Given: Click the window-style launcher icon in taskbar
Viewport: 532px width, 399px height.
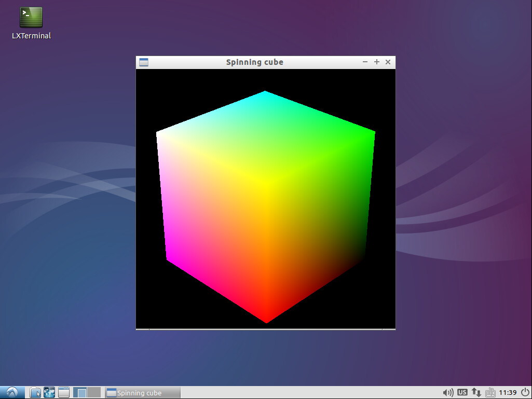Looking at the screenshot, I should (63, 392).
